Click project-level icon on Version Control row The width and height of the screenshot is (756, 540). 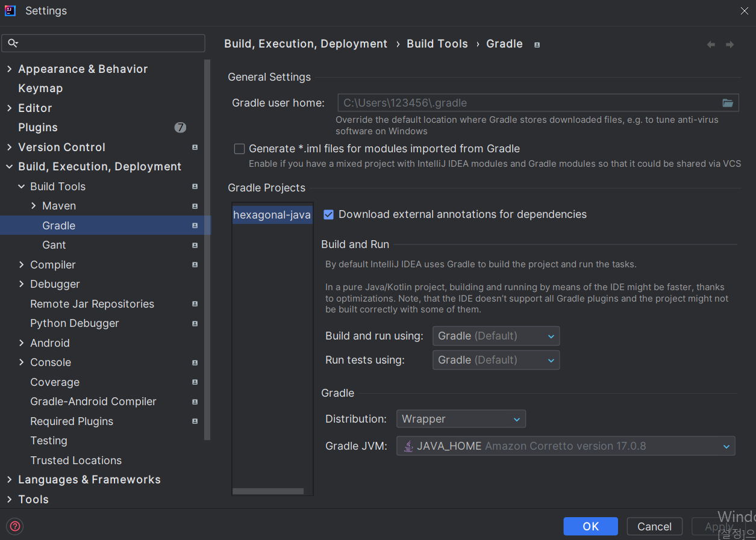[x=195, y=147]
